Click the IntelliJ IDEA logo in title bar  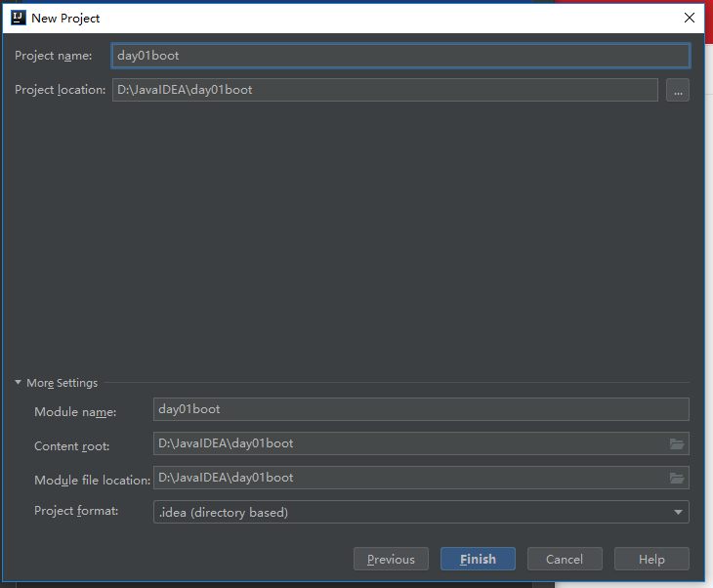[x=19, y=18]
